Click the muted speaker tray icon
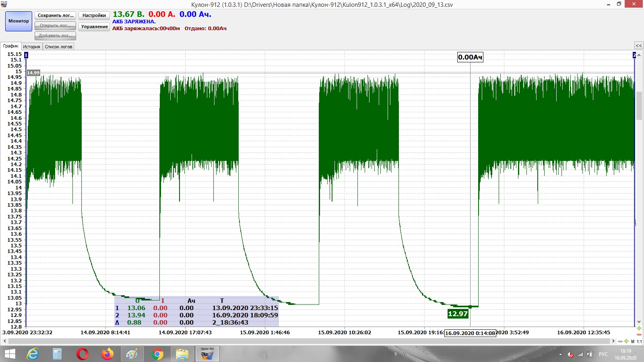644x362 pixels. pos(570,354)
